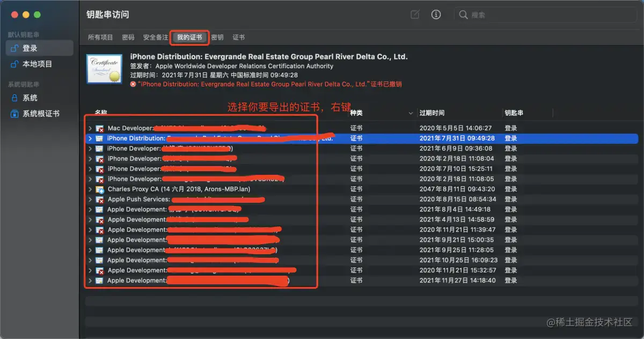Select the 登录 keychain lock icon in sidebar

tap(15, 48)
